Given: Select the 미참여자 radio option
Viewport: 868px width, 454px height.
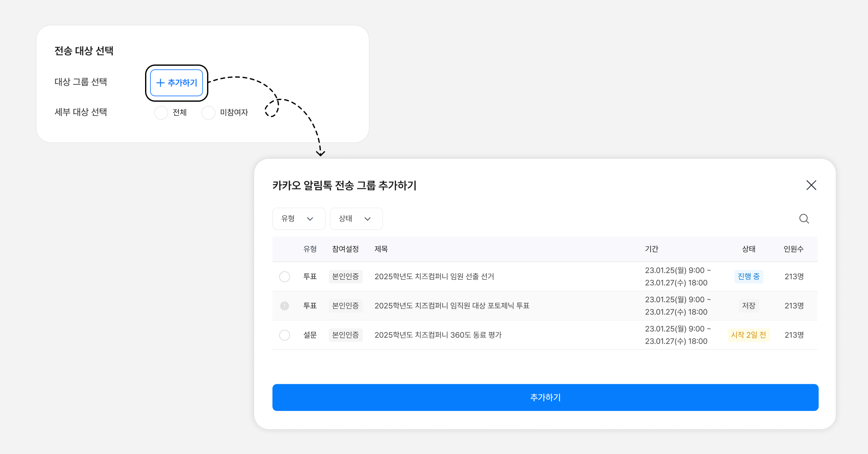Looking at the screenshot, I should point(208,112).
